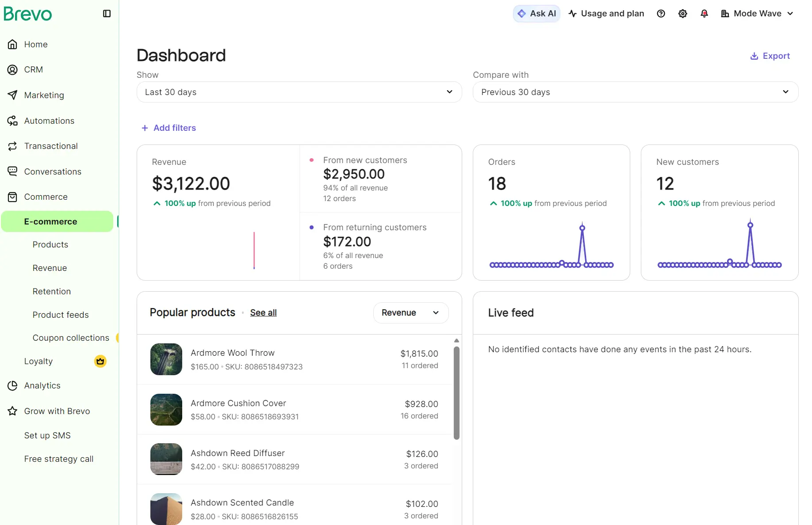Open Coupon collections submenu item
812x525 pixels.
coord(71,338)
